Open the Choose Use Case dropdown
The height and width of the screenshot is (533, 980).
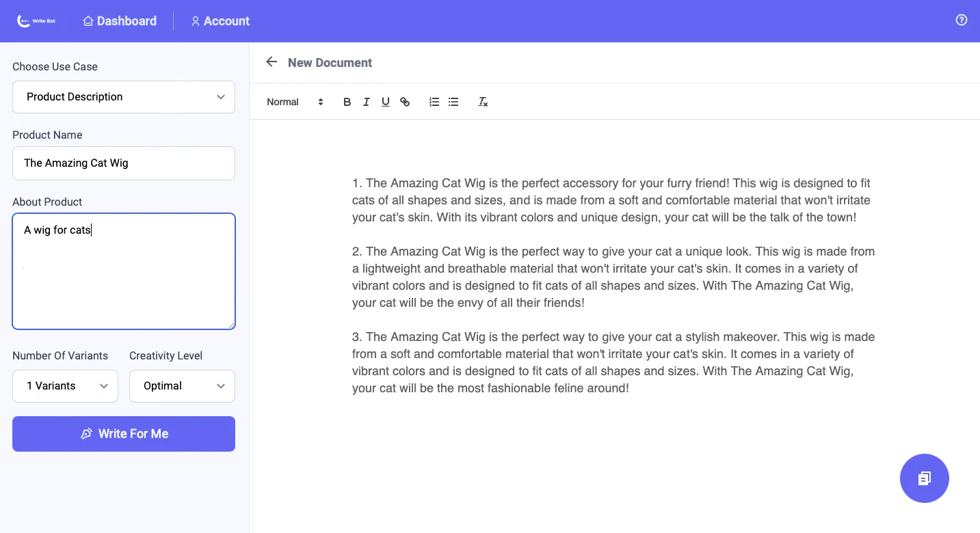(123, 96)
